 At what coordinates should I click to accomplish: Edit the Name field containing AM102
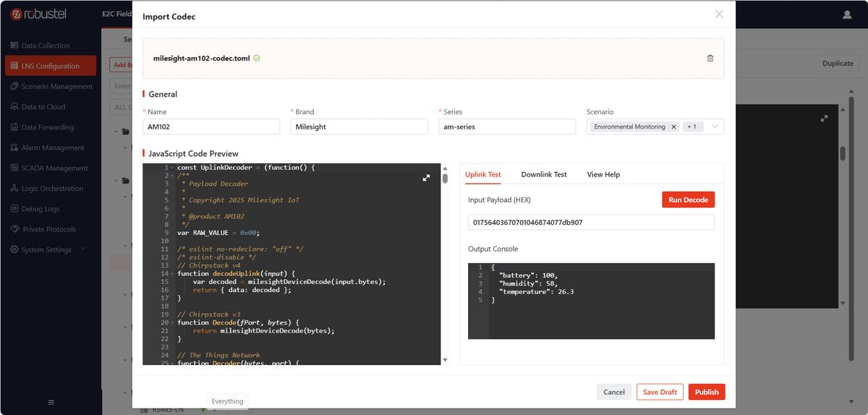pyautogui.click(x=211, y=127)
